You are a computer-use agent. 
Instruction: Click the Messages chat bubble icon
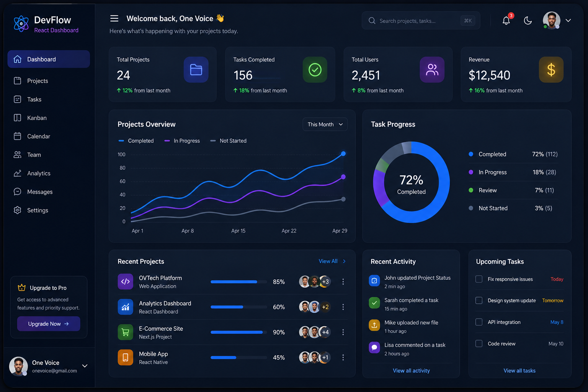click(x=18, y=192)
